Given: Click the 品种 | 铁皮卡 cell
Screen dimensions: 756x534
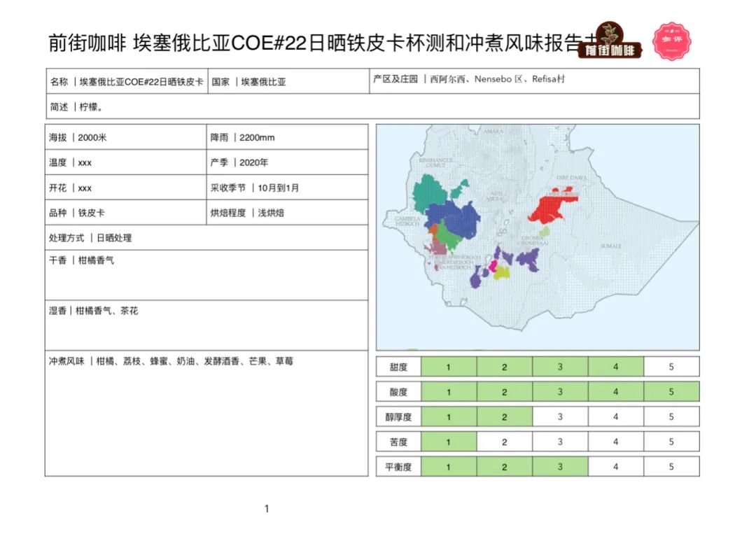Looking at the screenshot, I should pos(126,213).
